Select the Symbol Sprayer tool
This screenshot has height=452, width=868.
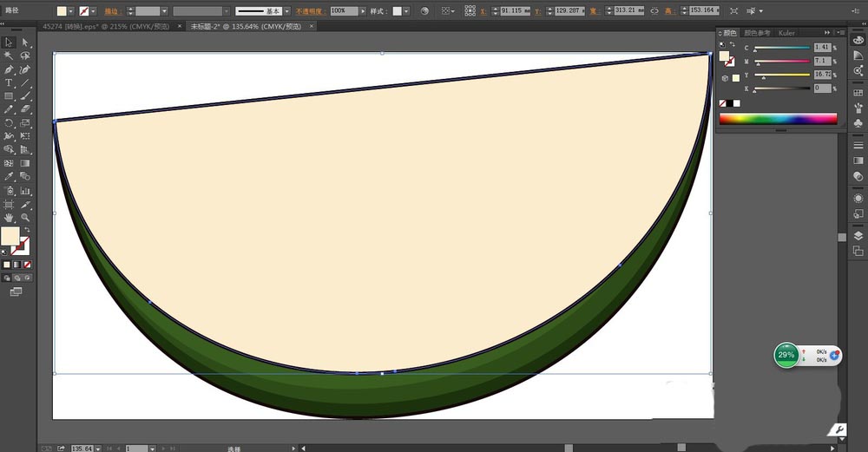pyautogui.click(x=9, y=191)
